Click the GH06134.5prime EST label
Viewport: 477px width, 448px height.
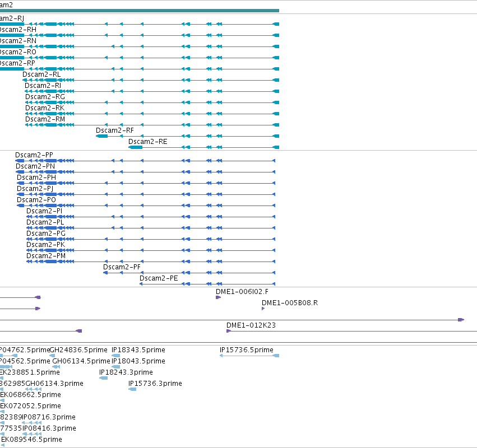tap(81, 362)
